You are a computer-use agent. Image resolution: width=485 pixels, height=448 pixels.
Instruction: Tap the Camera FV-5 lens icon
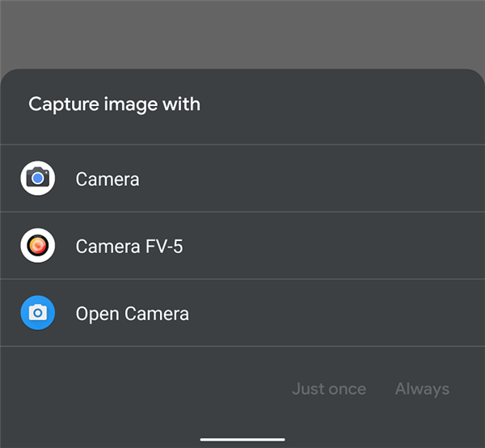tap(37, 245)
